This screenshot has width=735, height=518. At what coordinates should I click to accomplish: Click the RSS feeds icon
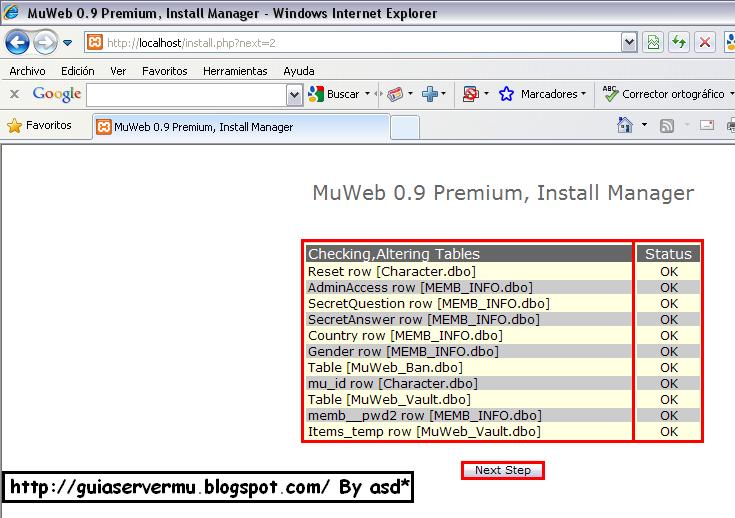coord(667,126)
